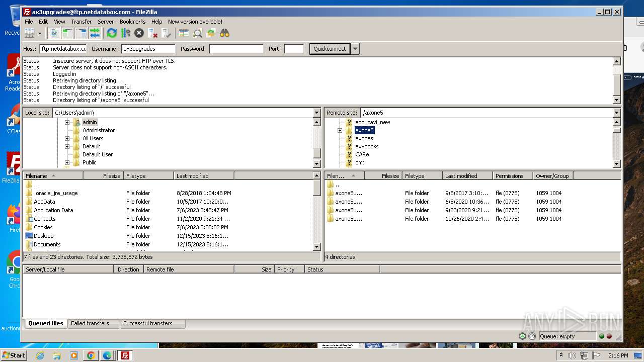Click the Quickconnect button
The height and width of the screenshot is (362, 644).
(x=330, y=49)
